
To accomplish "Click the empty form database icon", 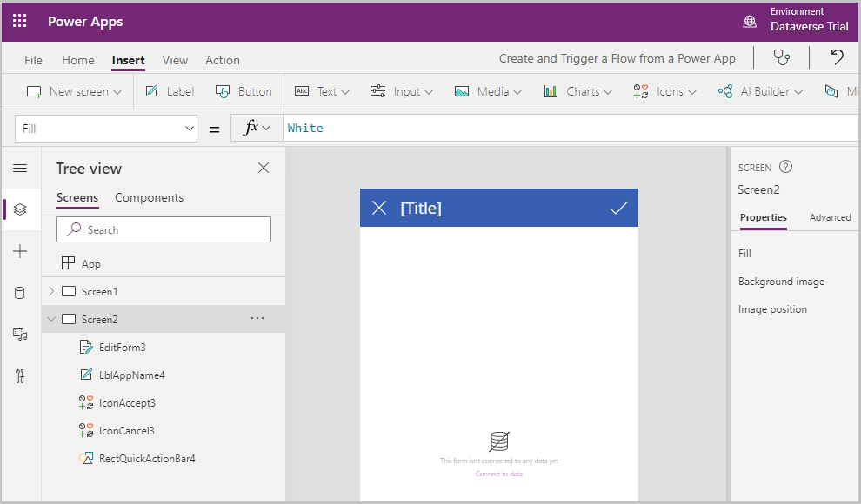I will [499, 441].
